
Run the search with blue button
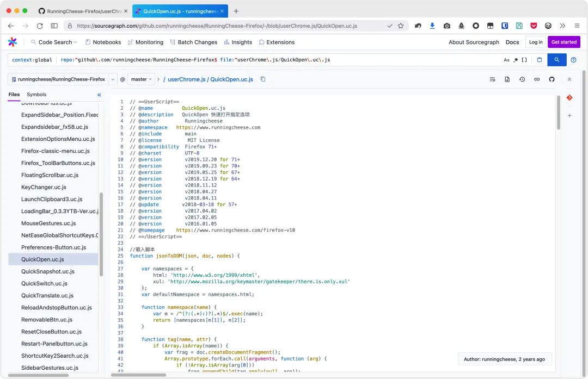556,60
